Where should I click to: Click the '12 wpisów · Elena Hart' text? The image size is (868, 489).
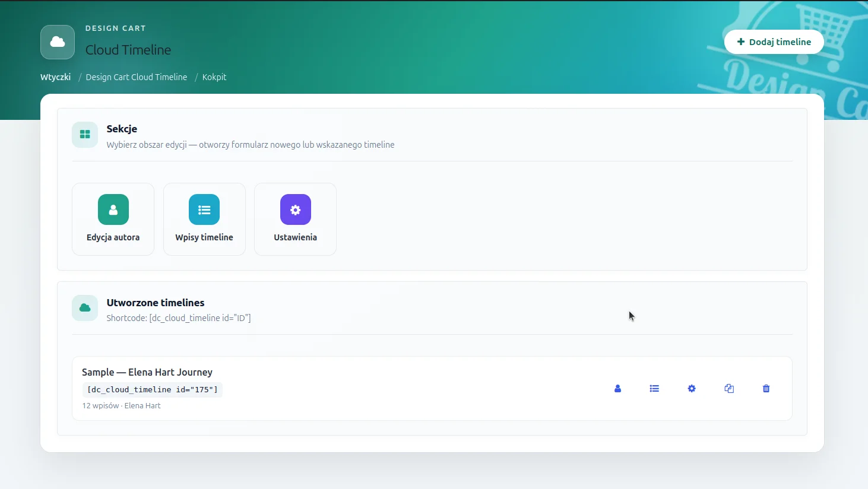tap(121, 406)
